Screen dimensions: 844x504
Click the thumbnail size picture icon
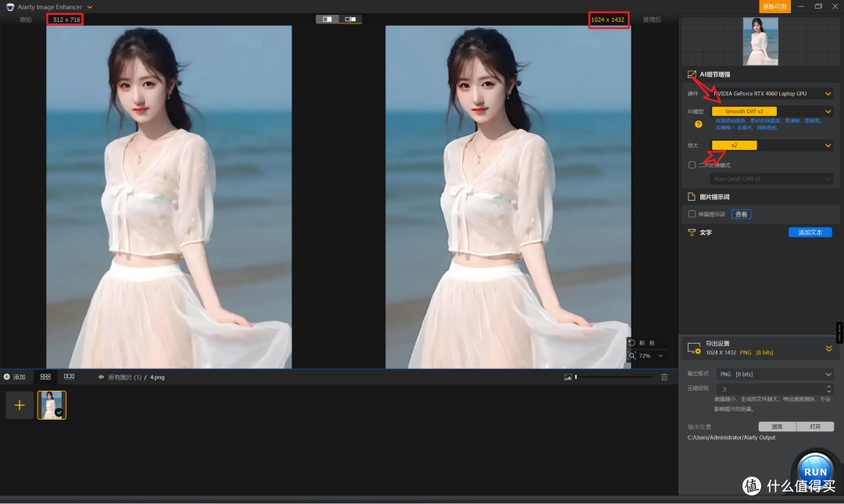coord(568,377)
